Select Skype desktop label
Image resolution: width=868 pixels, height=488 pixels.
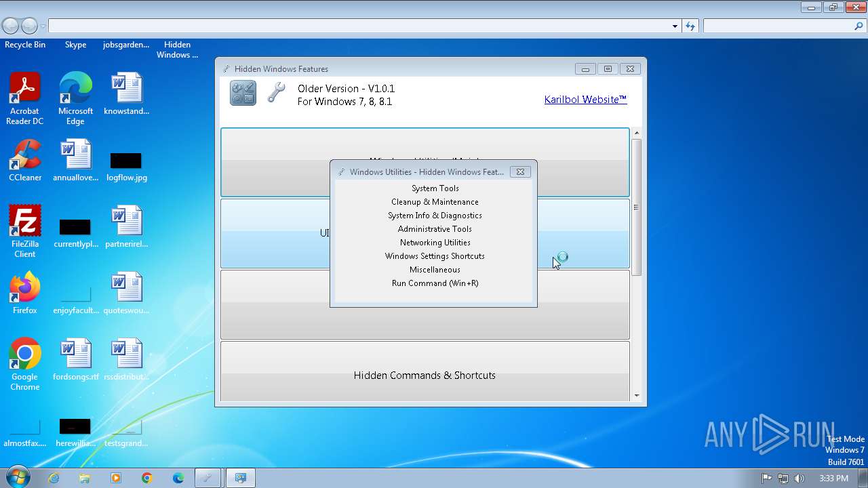pyautogui.click(x=75, y=45)
